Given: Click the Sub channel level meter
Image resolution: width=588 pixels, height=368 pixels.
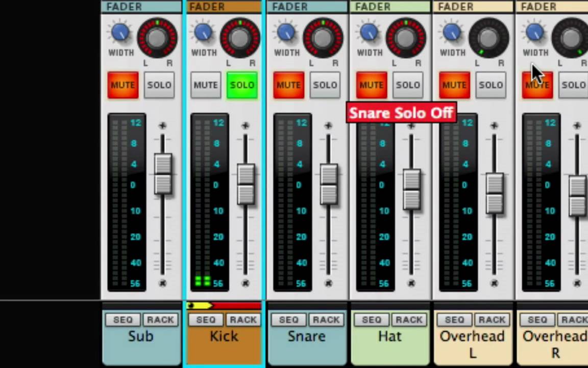Looking at the screenshot, I should pyautogui.click(x=127, y=202).
